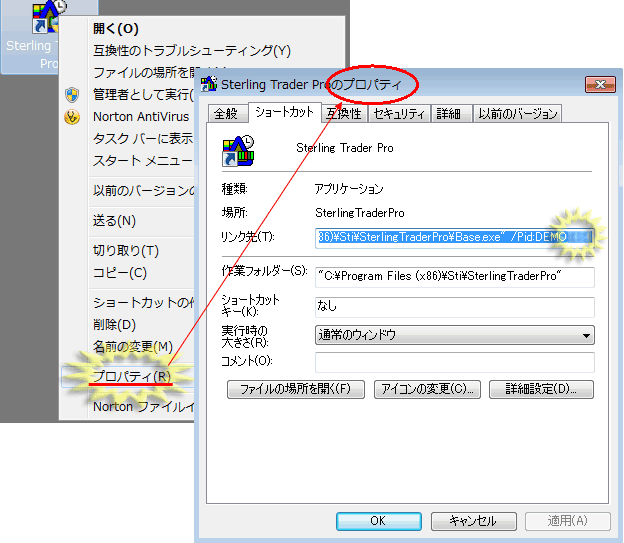The height and width of the screenshot is (543, 624).
Task: Click the キャンセル button
Action: (474, 521)
